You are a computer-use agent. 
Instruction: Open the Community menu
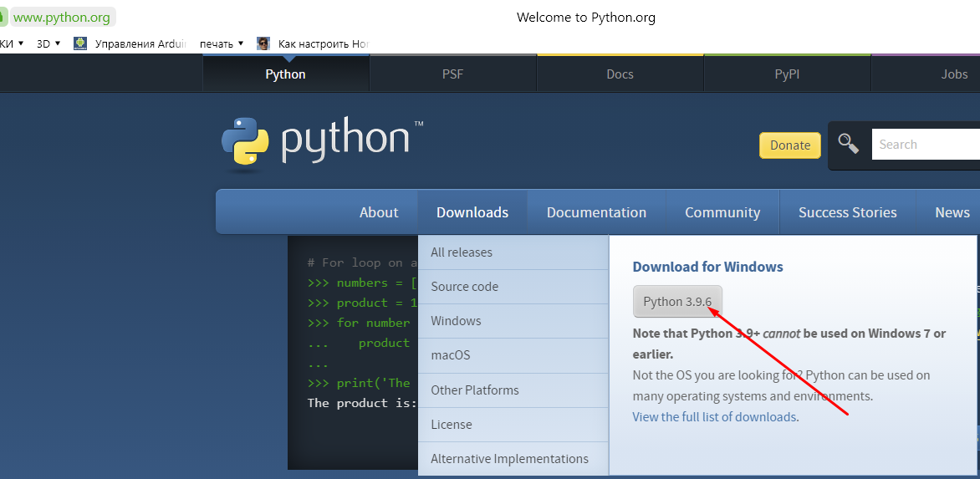pos(722,212)
